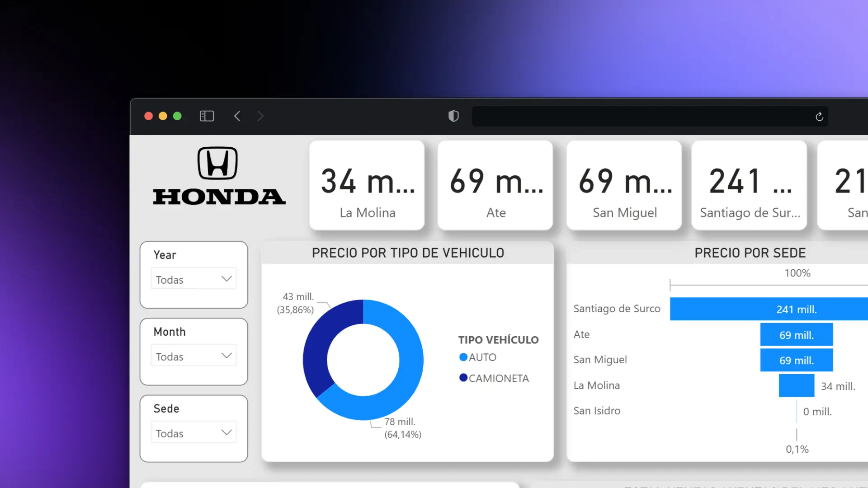The image size is (868, 488).
Task: Click the '43 mill. (35,86%)' label
Action: coord(296,303)
